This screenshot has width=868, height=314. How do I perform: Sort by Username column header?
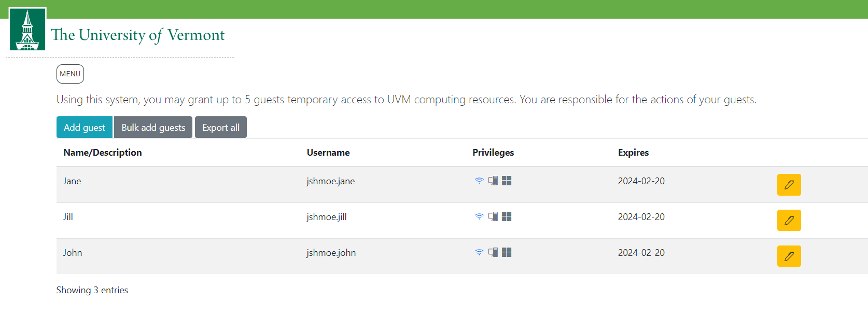coord(328,153)
